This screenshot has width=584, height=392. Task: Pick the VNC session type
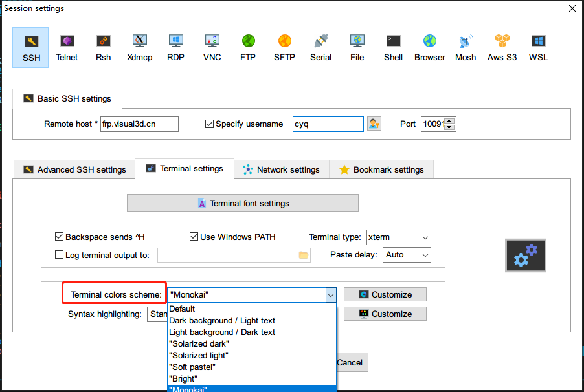[x=212, y=47]
